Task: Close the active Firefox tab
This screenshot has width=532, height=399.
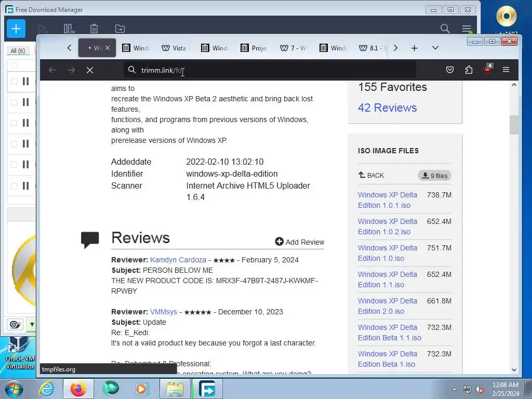Action: [108, 48]
